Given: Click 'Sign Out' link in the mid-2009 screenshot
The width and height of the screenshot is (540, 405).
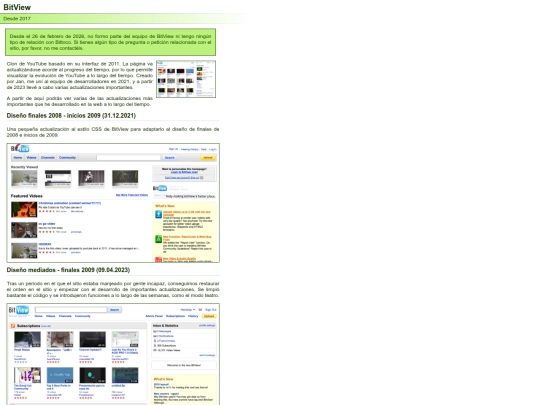Looking at the screenshot, I should point(211,310).
